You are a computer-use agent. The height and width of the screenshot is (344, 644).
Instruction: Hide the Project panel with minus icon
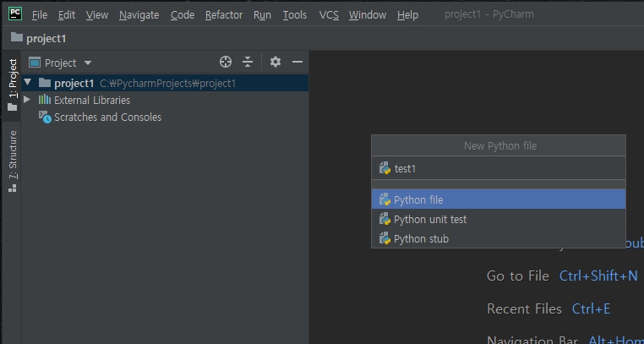[297, 62]
